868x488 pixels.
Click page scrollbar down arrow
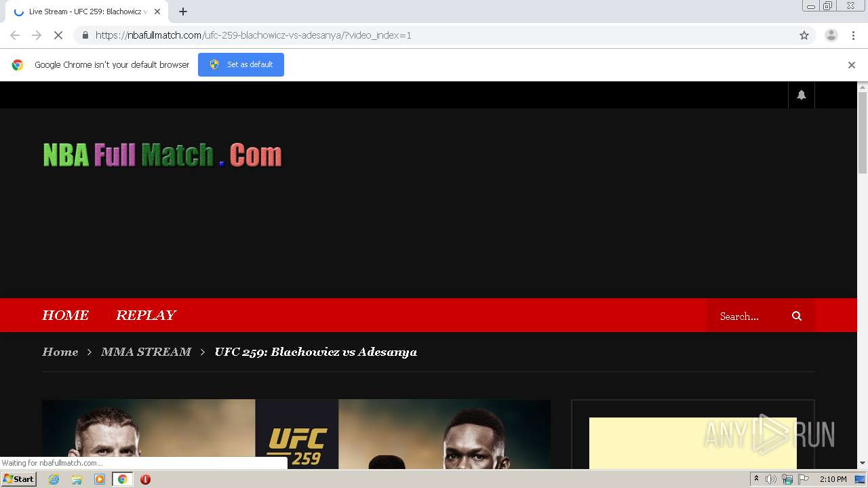tap(863, 464)
